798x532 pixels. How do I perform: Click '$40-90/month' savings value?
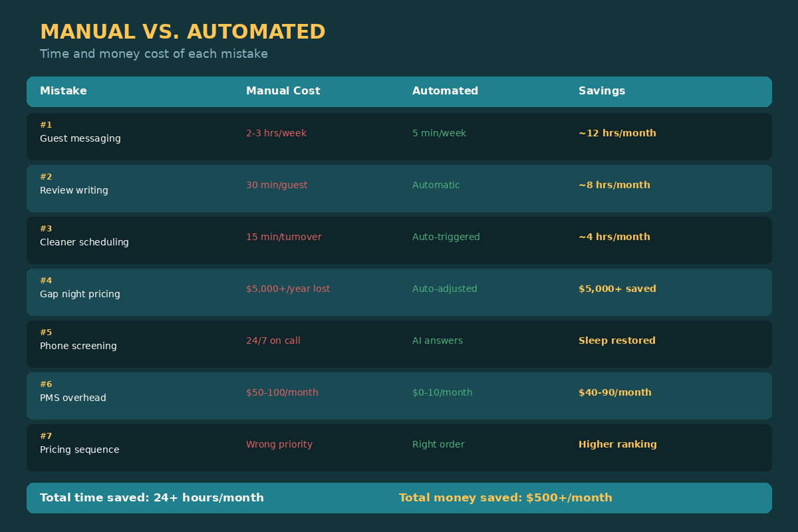[x=615, y=392]
